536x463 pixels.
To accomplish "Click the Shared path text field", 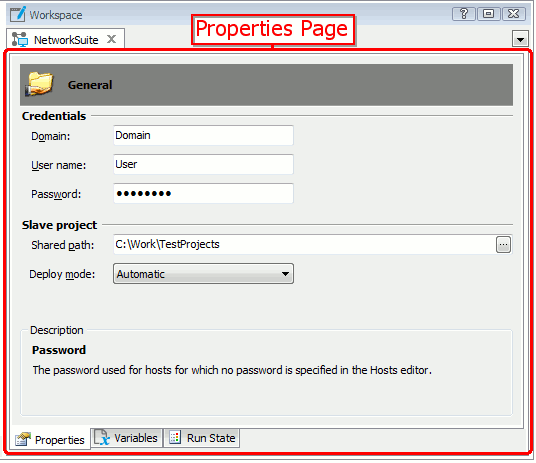I will point(304,244).
